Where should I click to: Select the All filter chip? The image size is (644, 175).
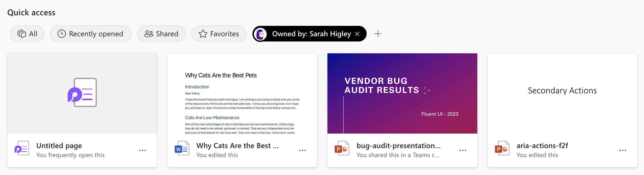[x=27, y=34]
